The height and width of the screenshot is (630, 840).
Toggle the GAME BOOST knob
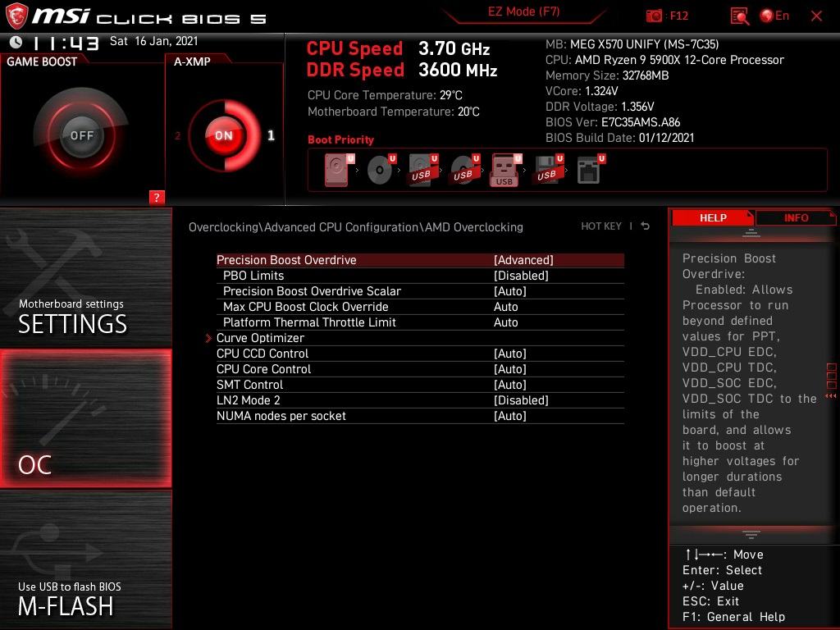point(81,135)
